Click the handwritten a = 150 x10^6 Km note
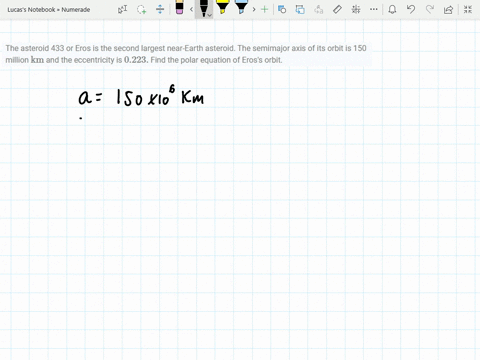The image size is (480, 360). click(x=141, y=96)
